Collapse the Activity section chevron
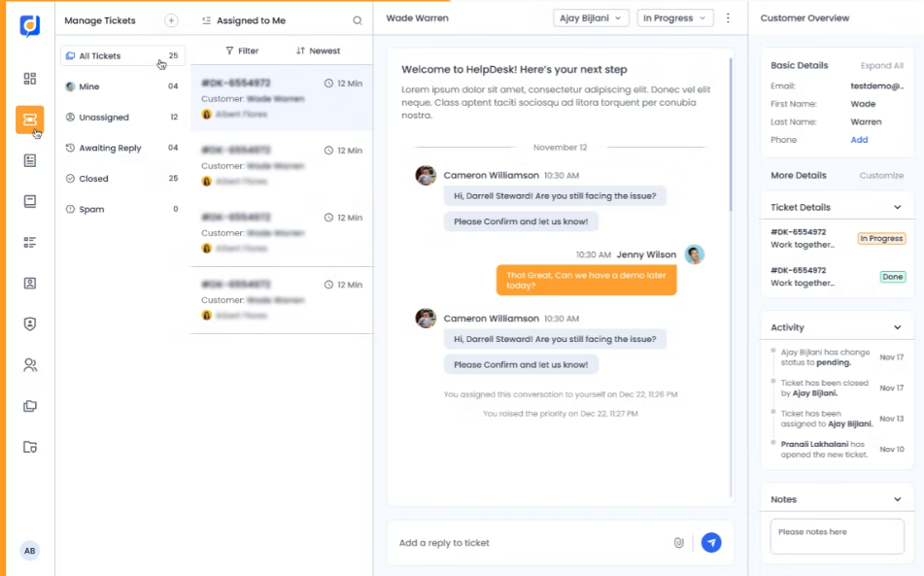 click(x=899, y=327)
